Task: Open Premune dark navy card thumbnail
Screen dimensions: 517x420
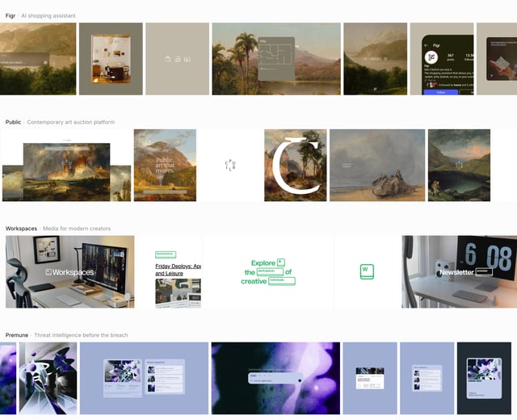Action: (x=485, y=378)
